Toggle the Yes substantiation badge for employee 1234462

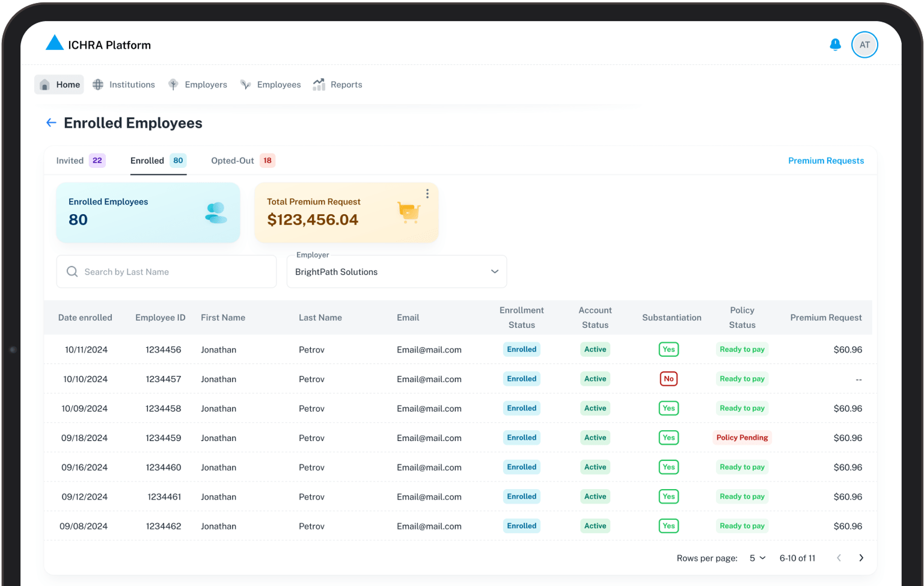point(669,526)
